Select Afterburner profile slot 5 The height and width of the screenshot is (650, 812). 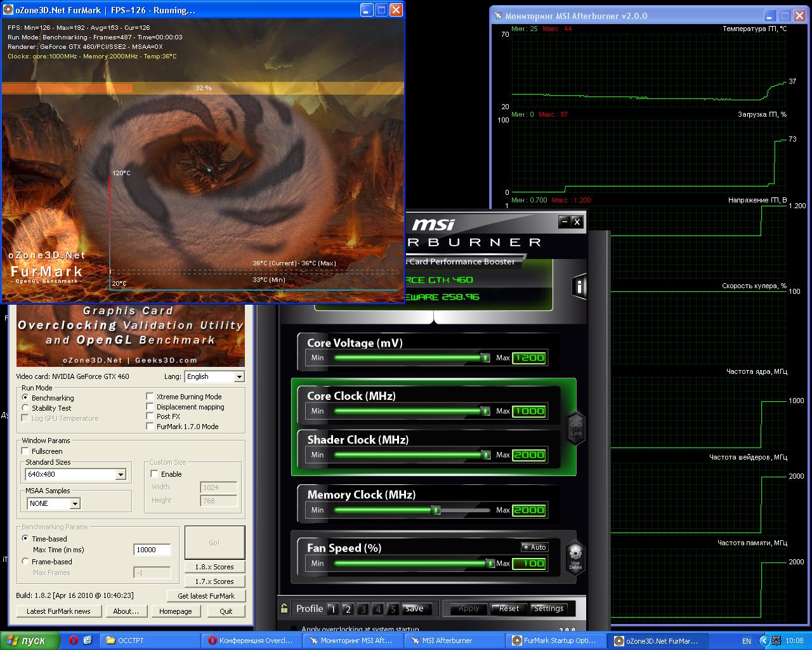[x=393, y=609]
